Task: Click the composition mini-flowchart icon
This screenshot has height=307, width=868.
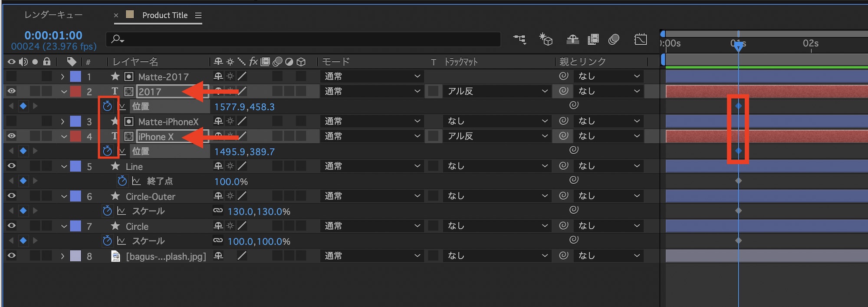Action: point(519,40)
